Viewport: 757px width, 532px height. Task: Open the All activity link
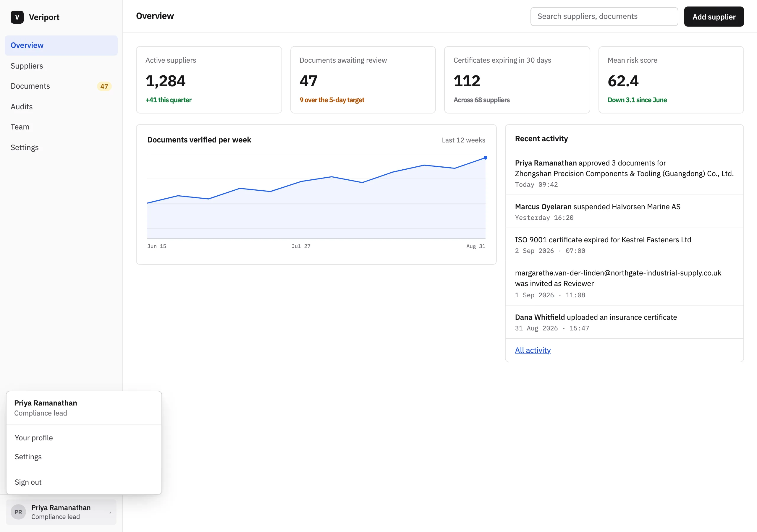click(x=533, y=350)
